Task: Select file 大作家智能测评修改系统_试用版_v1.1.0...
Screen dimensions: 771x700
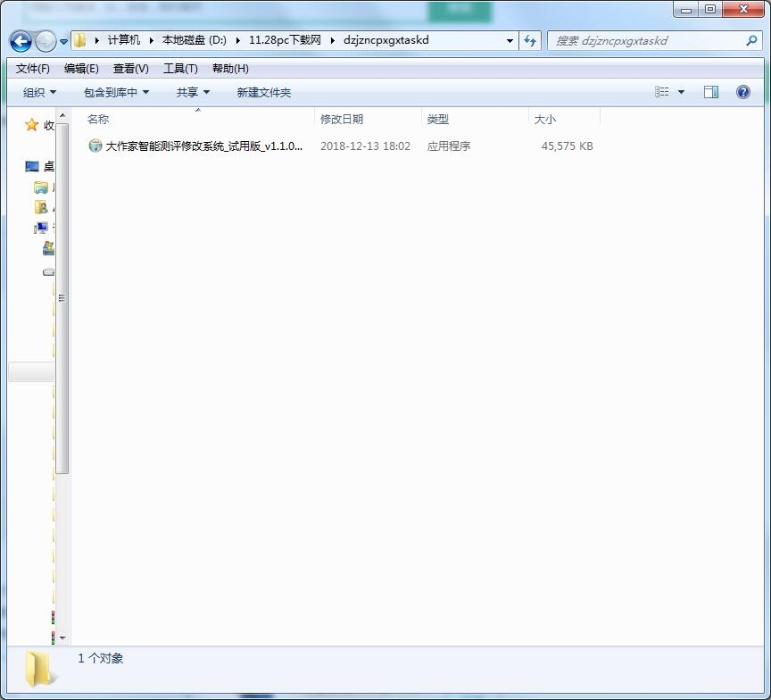Action: (x=204, y=146)
